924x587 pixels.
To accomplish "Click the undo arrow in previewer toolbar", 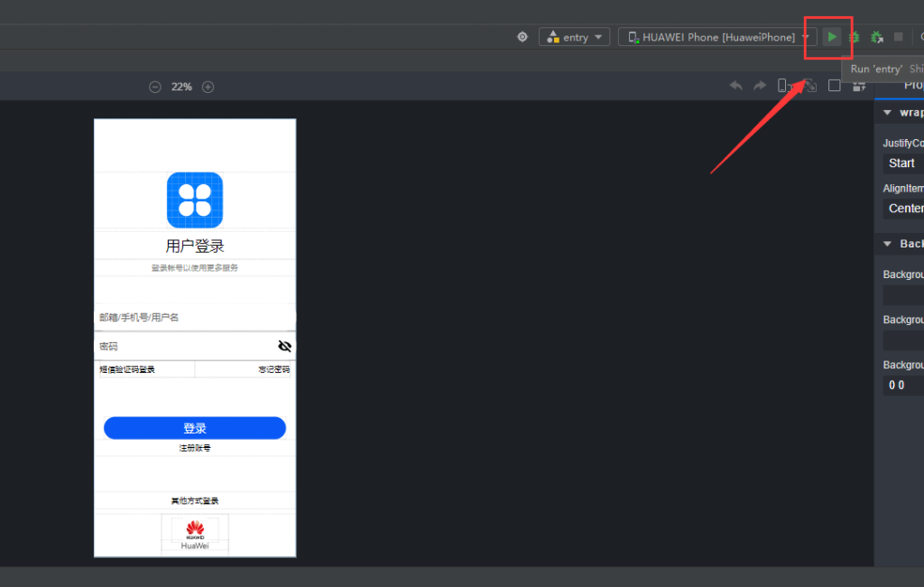I will (x=735, y=85).
